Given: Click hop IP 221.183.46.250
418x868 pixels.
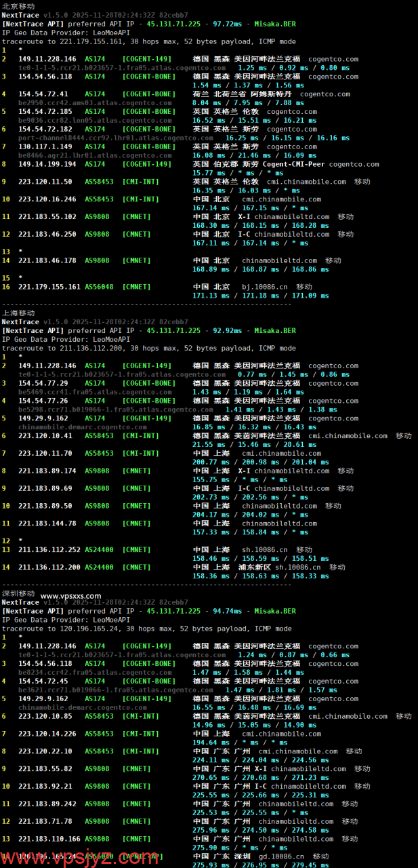Looking at the screenshot, I should [47, 235].
